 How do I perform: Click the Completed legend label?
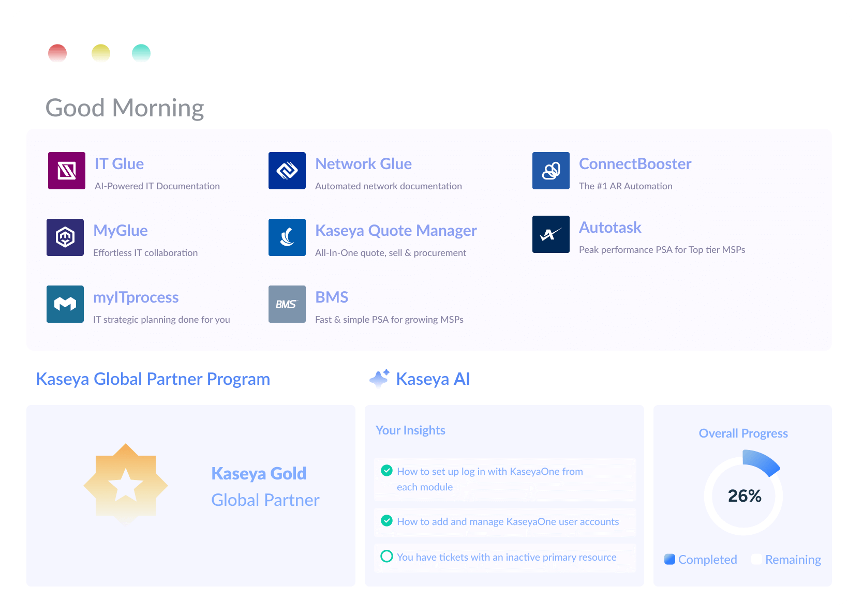707,560
